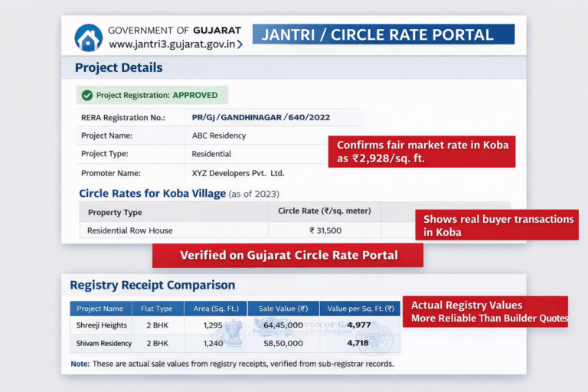Click the Residential project type value

coord(211,154)
